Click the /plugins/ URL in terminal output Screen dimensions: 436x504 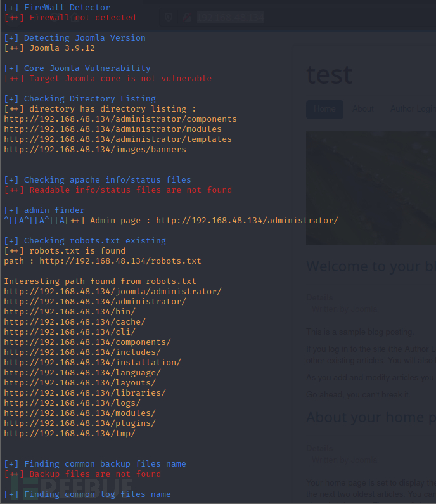click(80, 423)
